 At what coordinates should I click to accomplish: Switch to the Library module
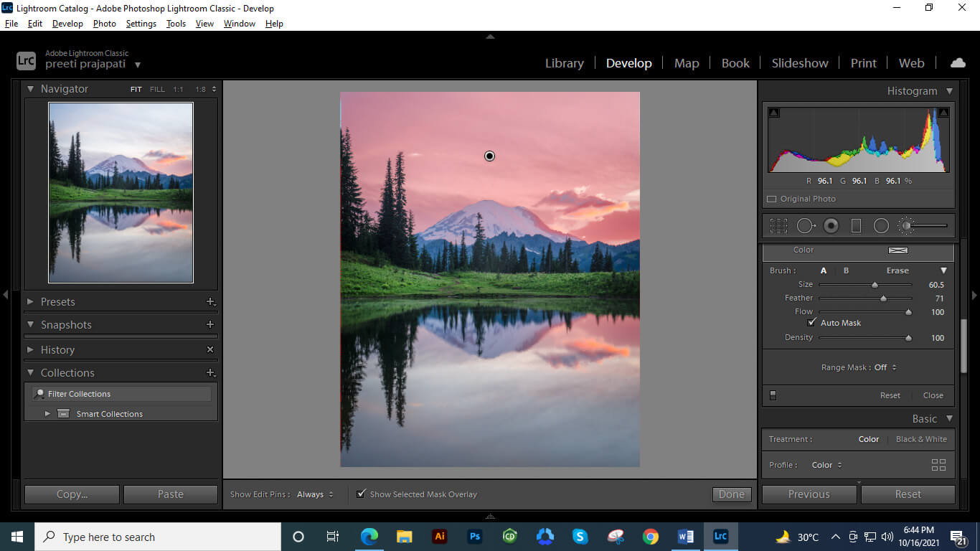(564, 63)
